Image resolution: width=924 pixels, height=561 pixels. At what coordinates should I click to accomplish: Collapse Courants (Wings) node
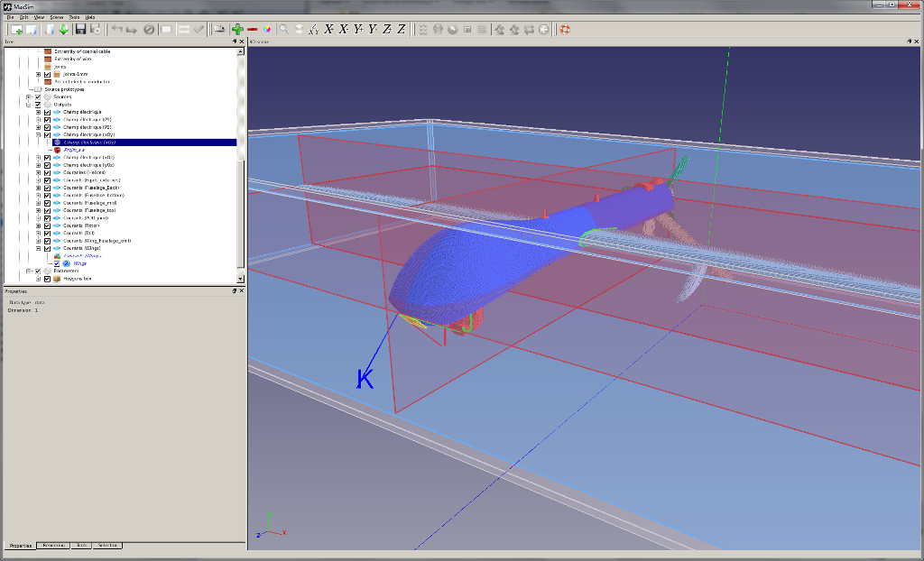pos(38,249)
